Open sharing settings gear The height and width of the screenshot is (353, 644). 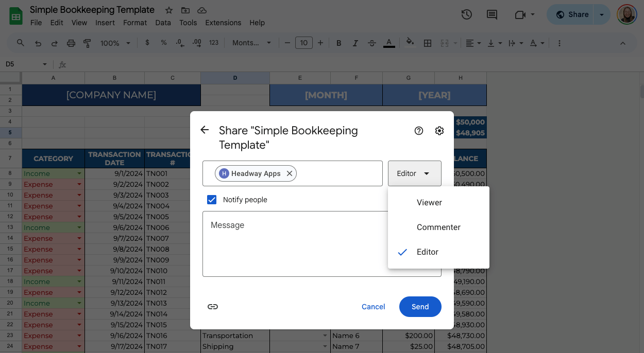click(x=439, y=131)
